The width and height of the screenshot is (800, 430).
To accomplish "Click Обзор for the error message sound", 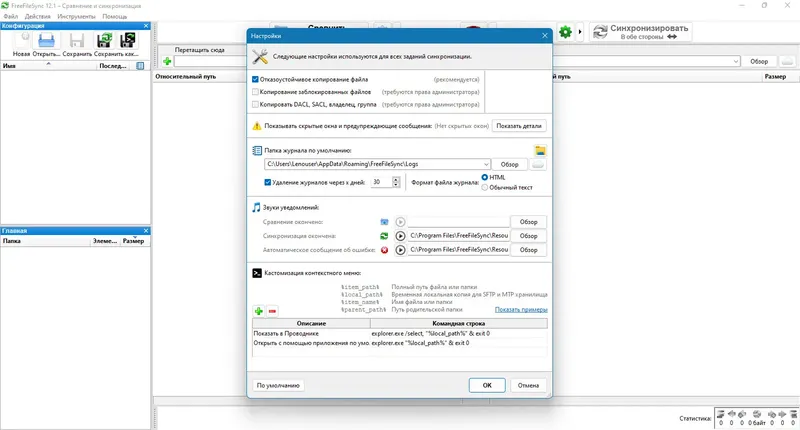I will click(528, 250).
